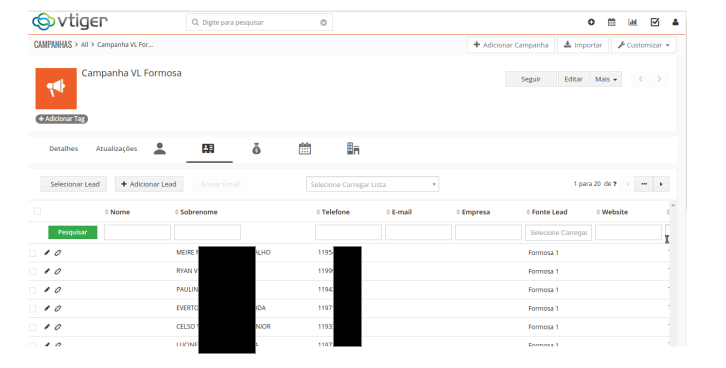Image resolution: width=726 pixels, height=368 pixels.
Task: Open Opportunities money bag tab
Action: point(257,149)
